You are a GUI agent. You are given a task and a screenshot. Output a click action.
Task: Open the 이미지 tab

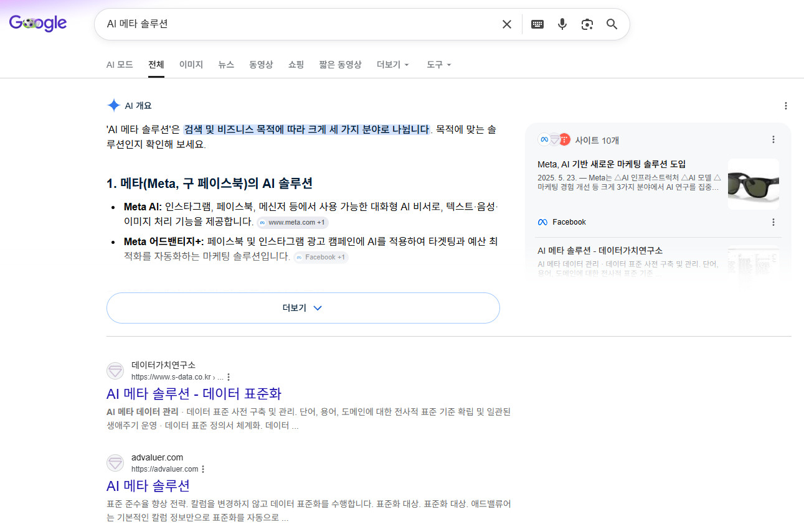pyautogui.click(x=191, y=65)
